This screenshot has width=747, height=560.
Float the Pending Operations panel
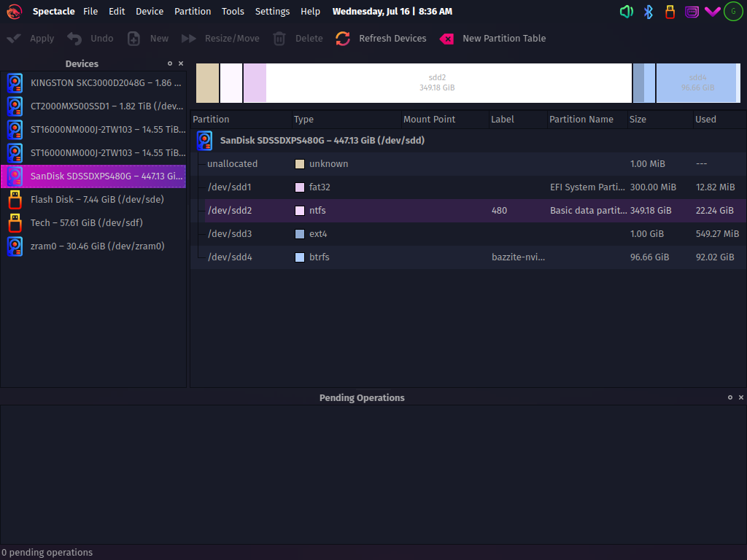(x=729, y=397)
